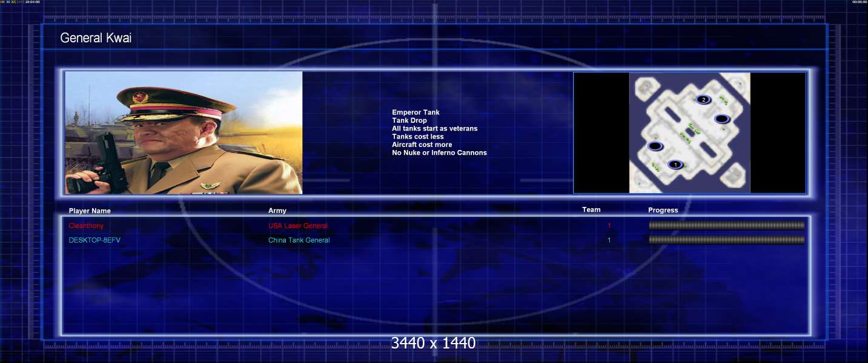Click the Emperor Tank ability line
The width and height of the screenshot is (868, 363).
click(416, 113)
